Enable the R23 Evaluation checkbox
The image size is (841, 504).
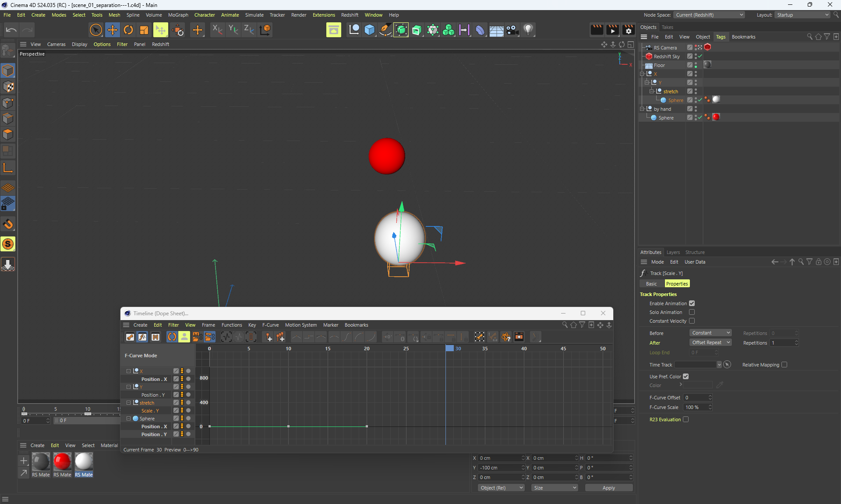coord(686,419)
